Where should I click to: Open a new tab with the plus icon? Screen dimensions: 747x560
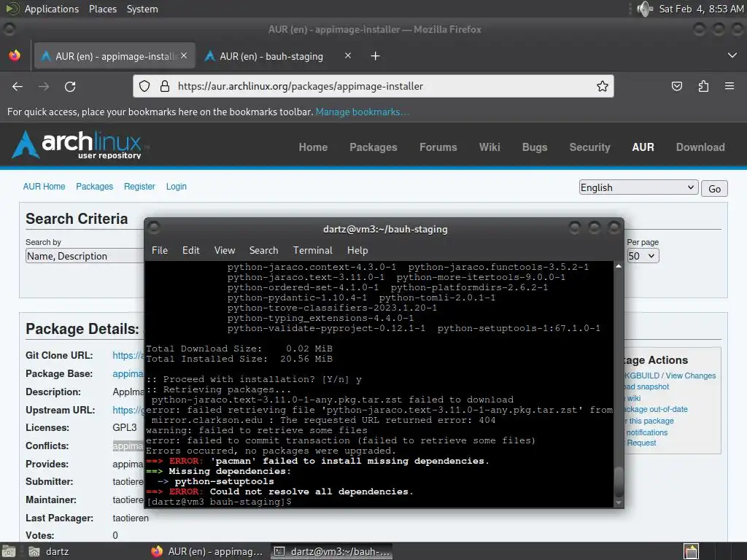pyautogui.click(x=376, y=56)
